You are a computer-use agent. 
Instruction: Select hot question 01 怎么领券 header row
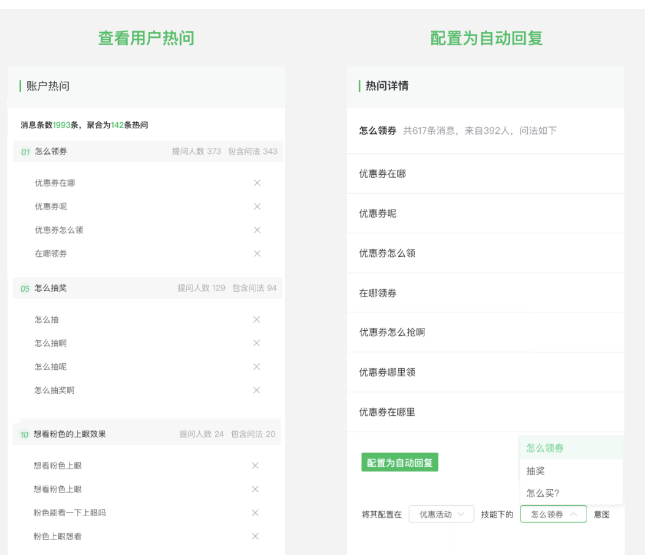click(148, 151)
